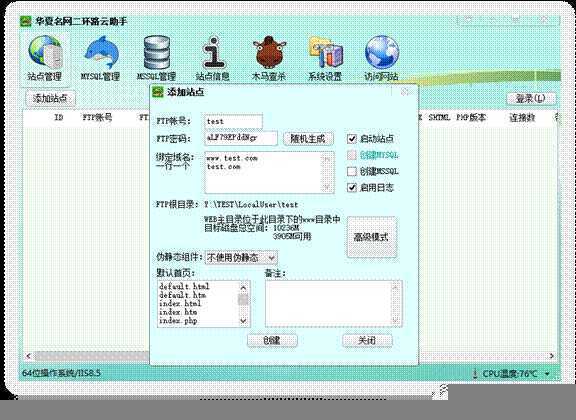Open the 伪静态组件 dropdown
The width and height of the screenshot is (576, 420).
(x=241, y=258)
